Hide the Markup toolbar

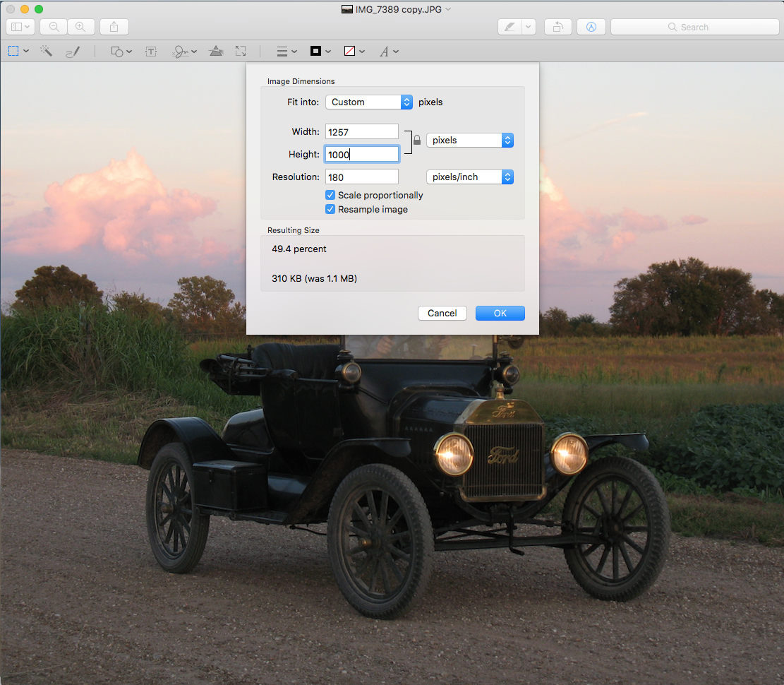pyautogui.click(x=591, y=27)
